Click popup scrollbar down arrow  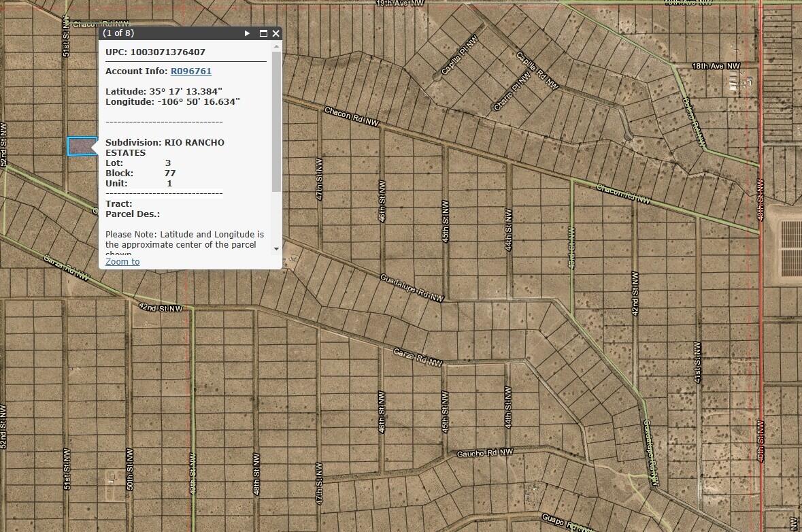(x=276, y=249)
